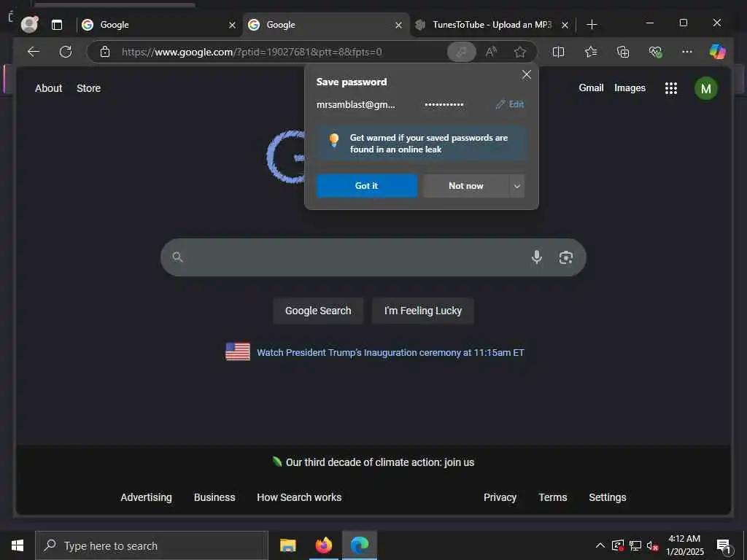Open File Explorer from taskbar
The width and height of the screenshot is (747, 560).
coord(287,545)
